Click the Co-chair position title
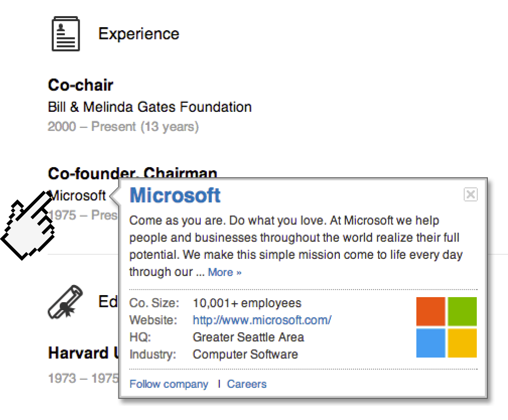Screen dimensions: 508x420 81,85
